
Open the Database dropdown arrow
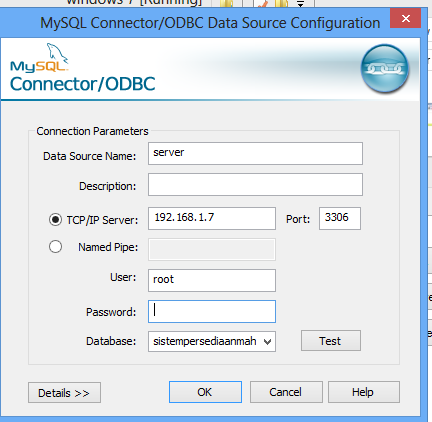point(267,342)
